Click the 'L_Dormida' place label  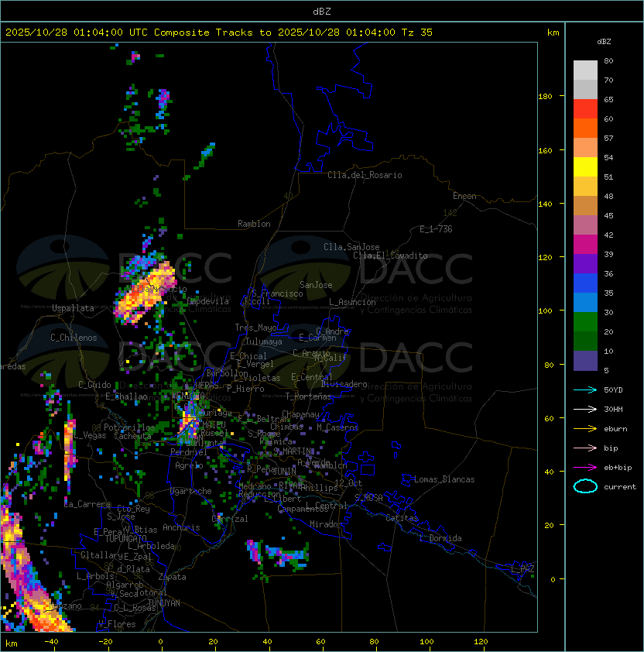440,538
